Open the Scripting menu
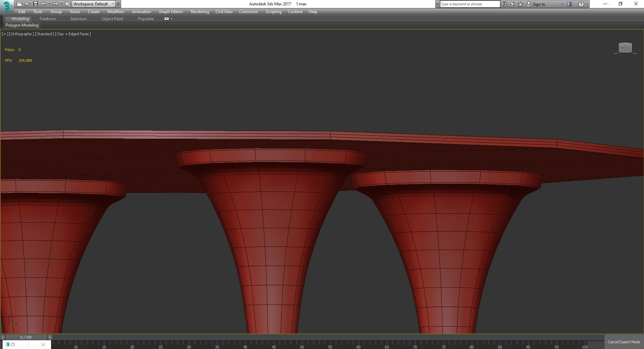 click(x=274, y=12)
